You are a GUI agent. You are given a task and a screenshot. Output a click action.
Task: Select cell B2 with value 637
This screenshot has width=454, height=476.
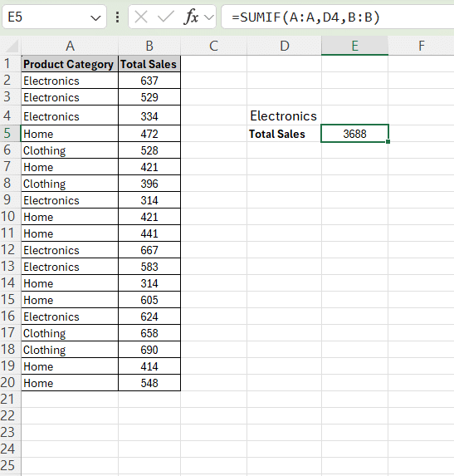(x=149, y=81)
